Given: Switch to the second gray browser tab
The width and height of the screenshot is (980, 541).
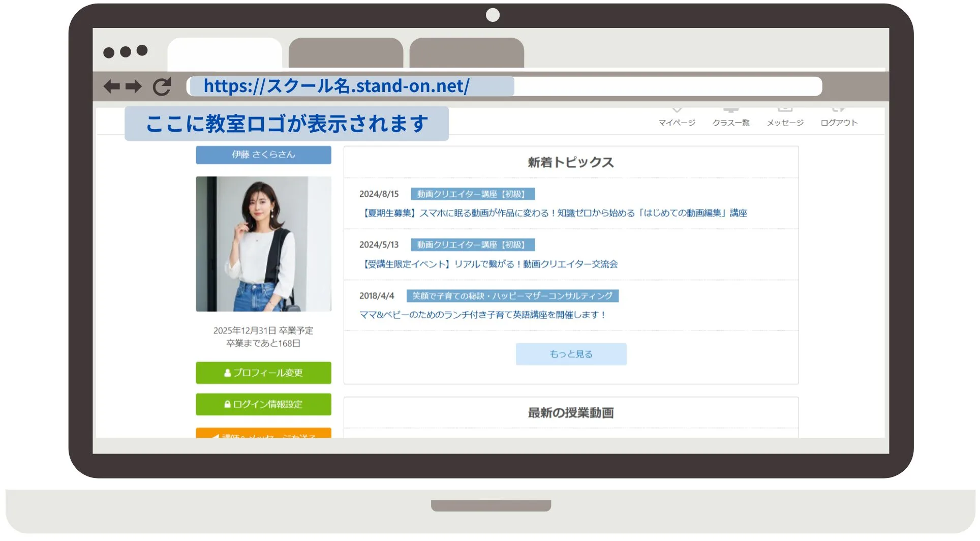Looking at the screenshot, I should (x=346, y=53).
